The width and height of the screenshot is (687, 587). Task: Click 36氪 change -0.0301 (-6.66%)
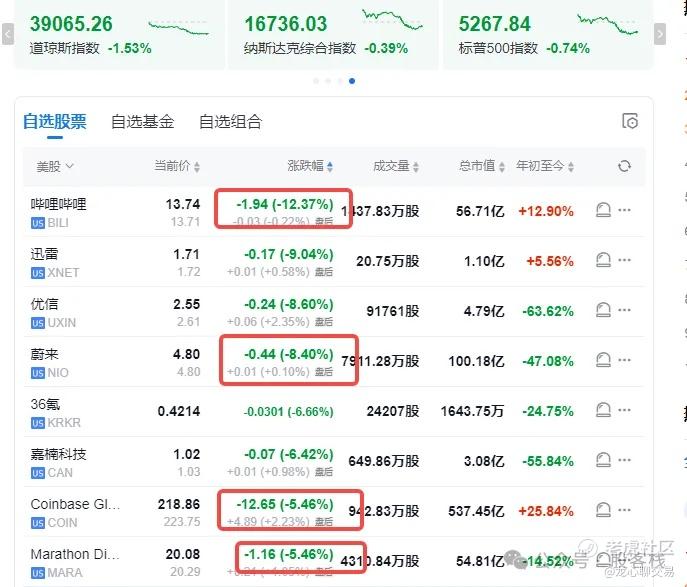(288, 411)
